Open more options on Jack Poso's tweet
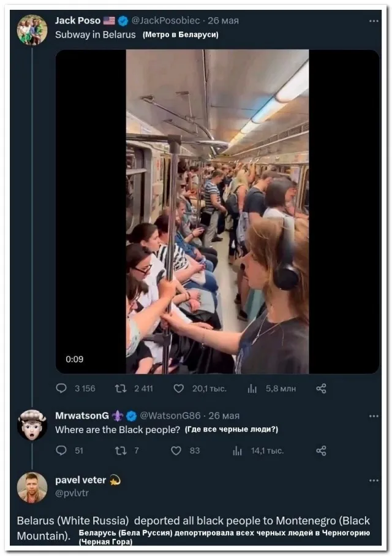The image size is (392, 556). coord(374,21)
